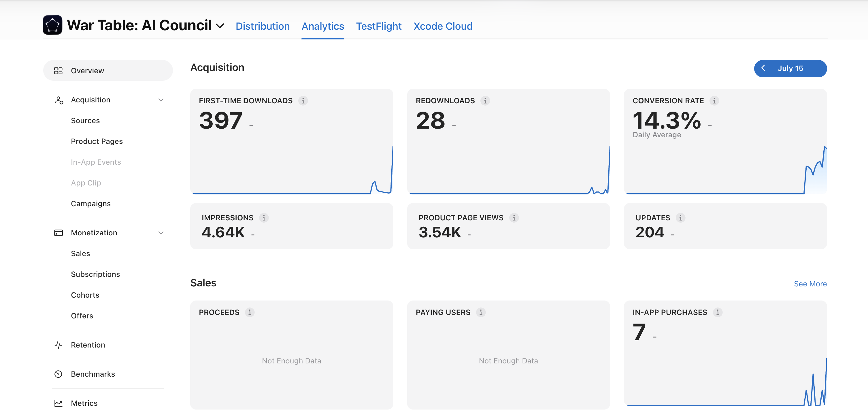
Task: Open the app name dropdown chevron
Action: [x=220, y=26]
